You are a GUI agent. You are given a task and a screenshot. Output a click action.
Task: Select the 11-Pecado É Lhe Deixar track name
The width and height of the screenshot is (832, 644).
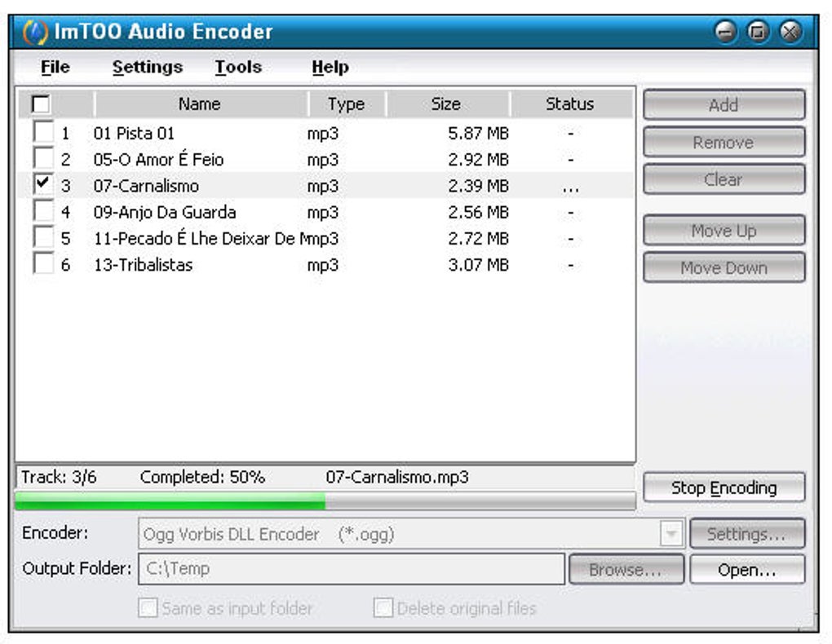(200, 238)
